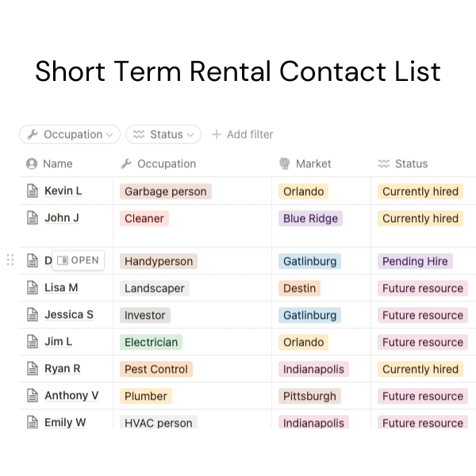Select the Blue Ridge market tag
The height and width of the screenshot is (476, 476).
tap(310, 218)
